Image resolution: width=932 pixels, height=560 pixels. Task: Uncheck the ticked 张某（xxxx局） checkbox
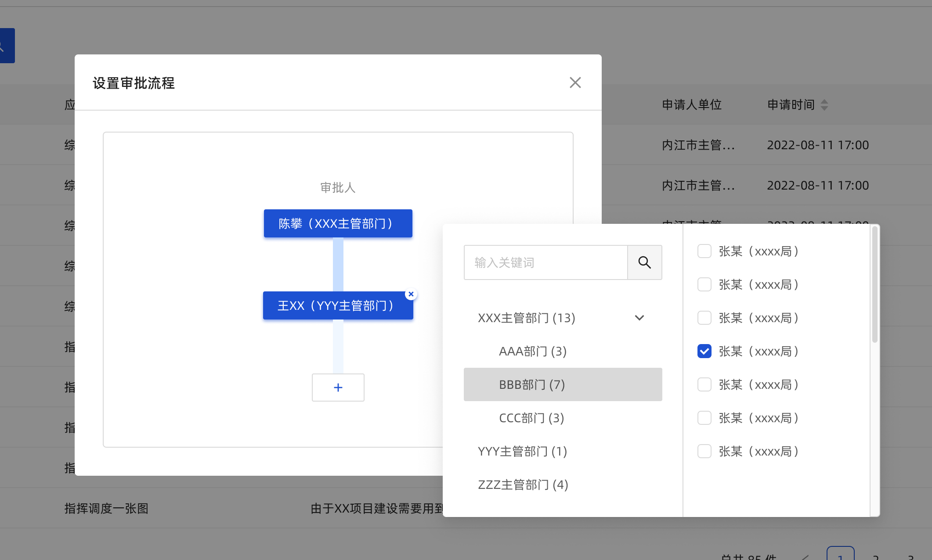click(x=704, y=351)
